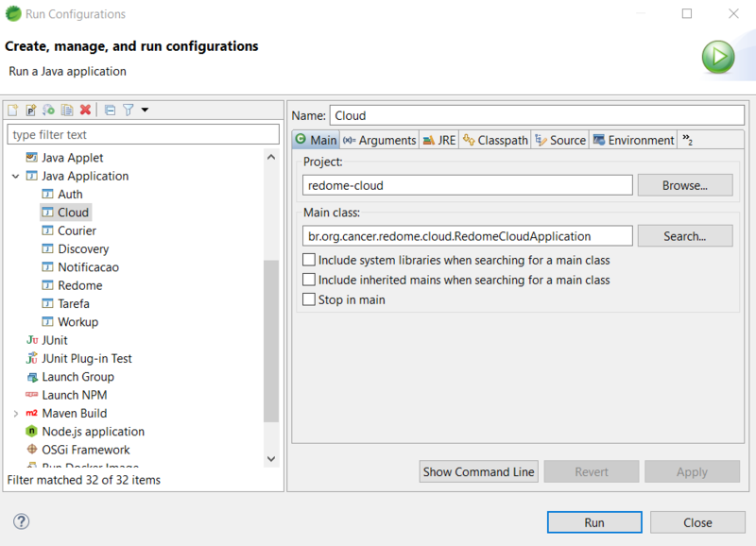The height and width of the screenshot is (546, 756).
Task: Toggle the Stop in main checkbox
Action: pyautogui.click(x=309, y=299)
